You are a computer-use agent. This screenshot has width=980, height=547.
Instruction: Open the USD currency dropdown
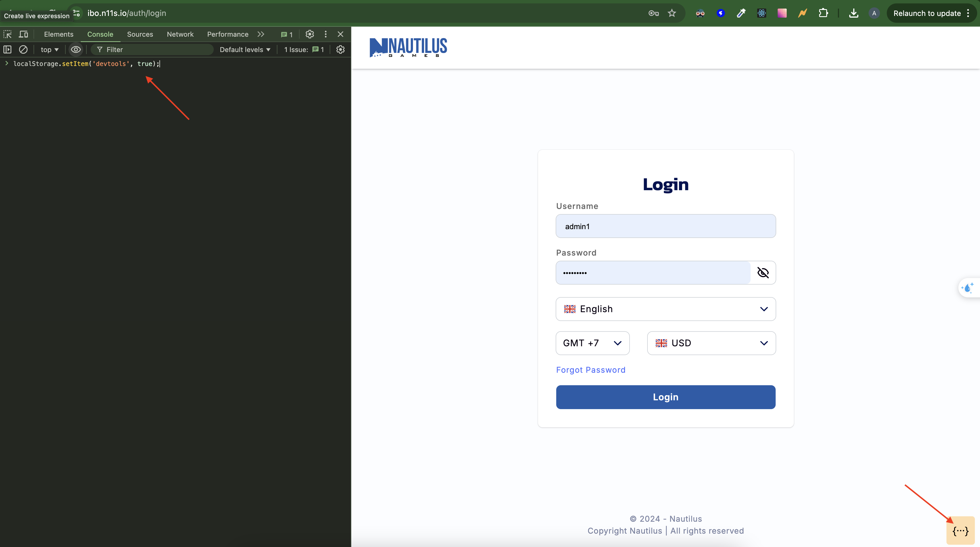pos(711,343)
